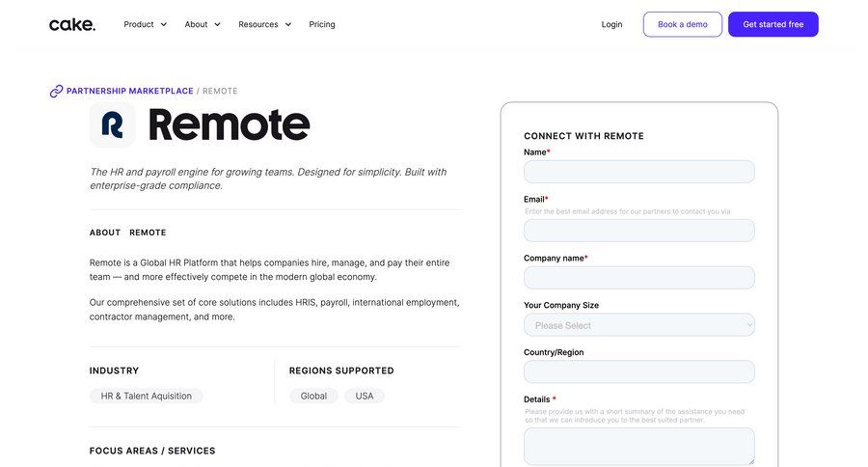Focus the Details text area
Viewport: 868px width, 467px height.
tap(638, 446)
